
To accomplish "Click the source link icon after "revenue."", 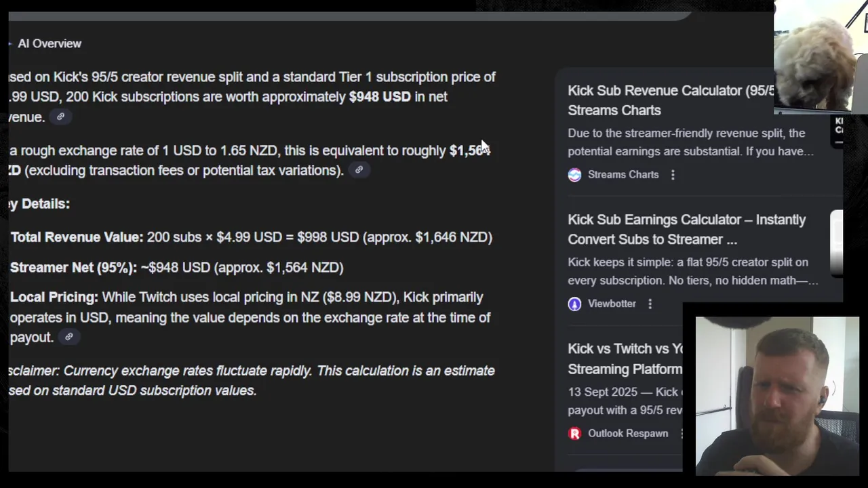I will point(60,117).
